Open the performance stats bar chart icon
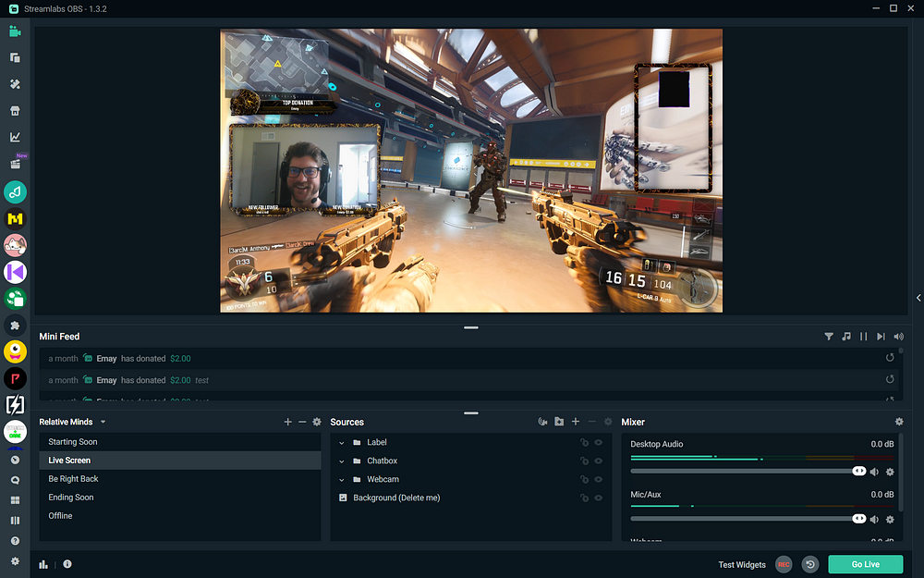The image size is (924, 578). tap(43, 564)
